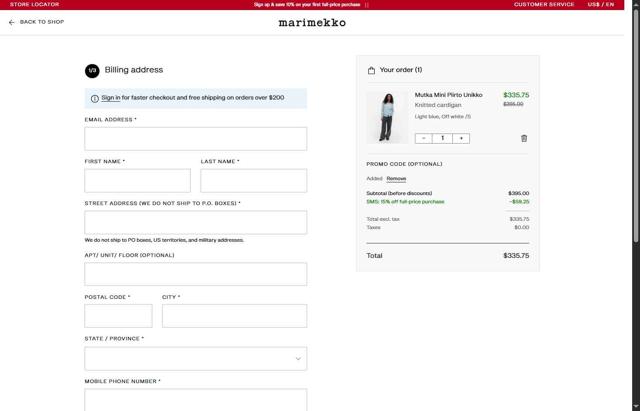This screenshot has width=640, height=411.
Task: Click the struck-through original price $395.00
Action: click(x=513, y=104)
